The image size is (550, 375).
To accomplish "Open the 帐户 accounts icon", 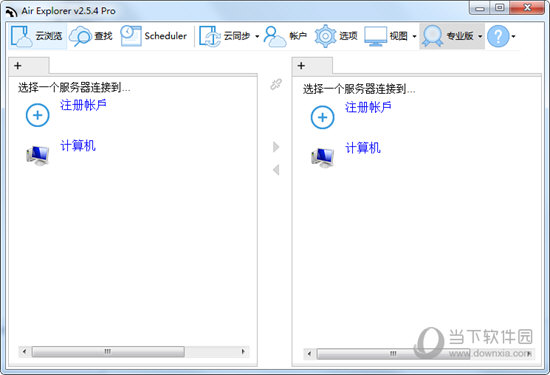I will [274, 36].
